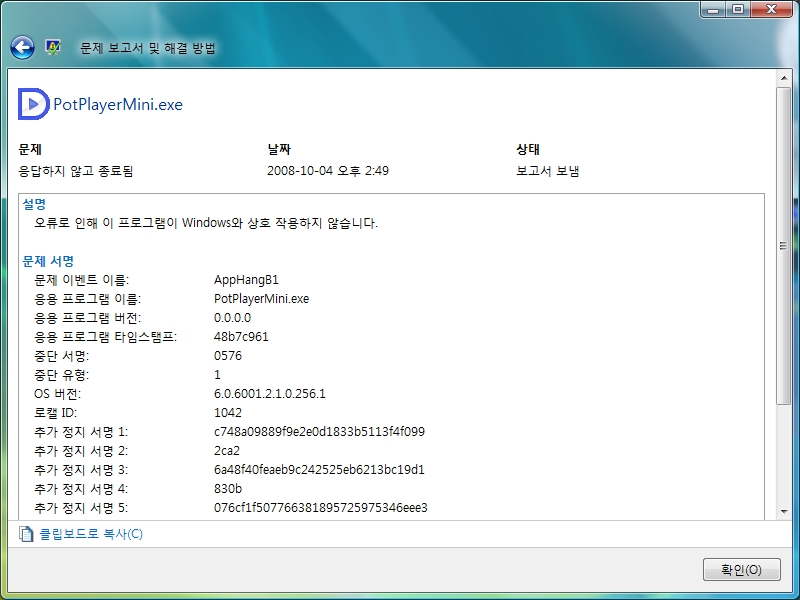
Task: Click the hang signature value 0576
Action: [228, 356]
